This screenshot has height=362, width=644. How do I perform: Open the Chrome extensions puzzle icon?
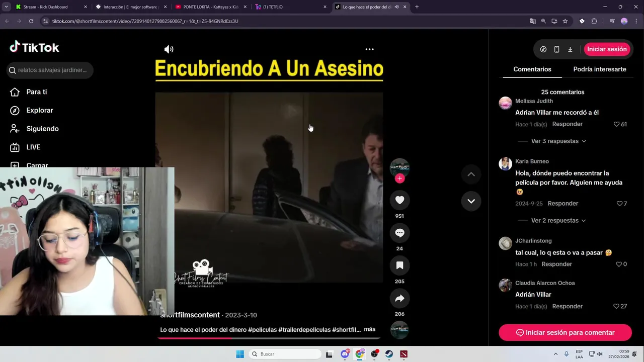[x=594, y=21]
